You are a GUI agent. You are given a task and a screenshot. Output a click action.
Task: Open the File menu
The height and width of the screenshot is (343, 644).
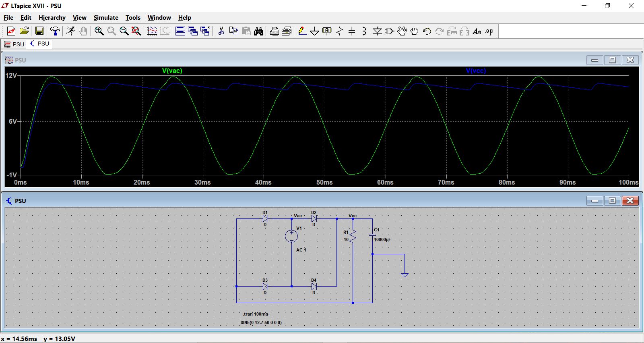pyautogui.click(x=8, y=18)
